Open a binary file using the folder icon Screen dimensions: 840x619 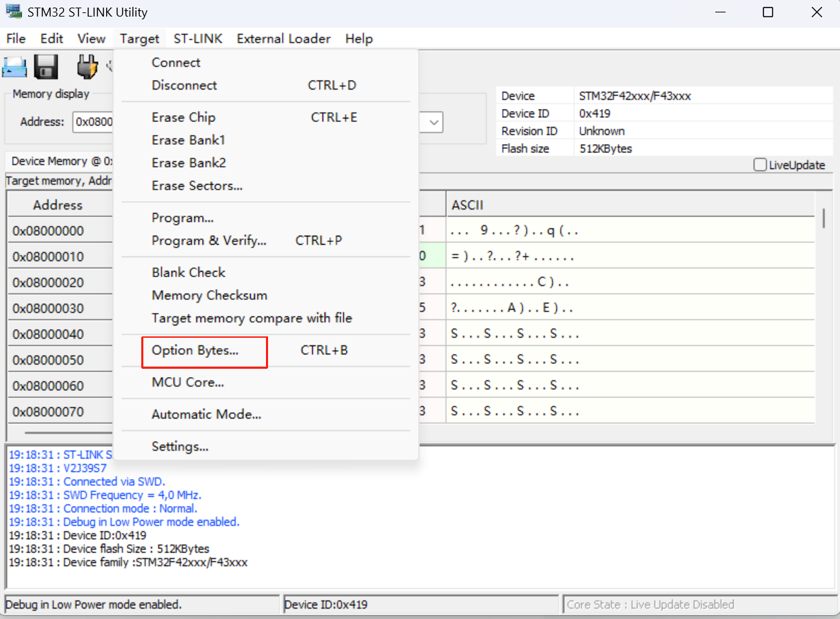14,65
